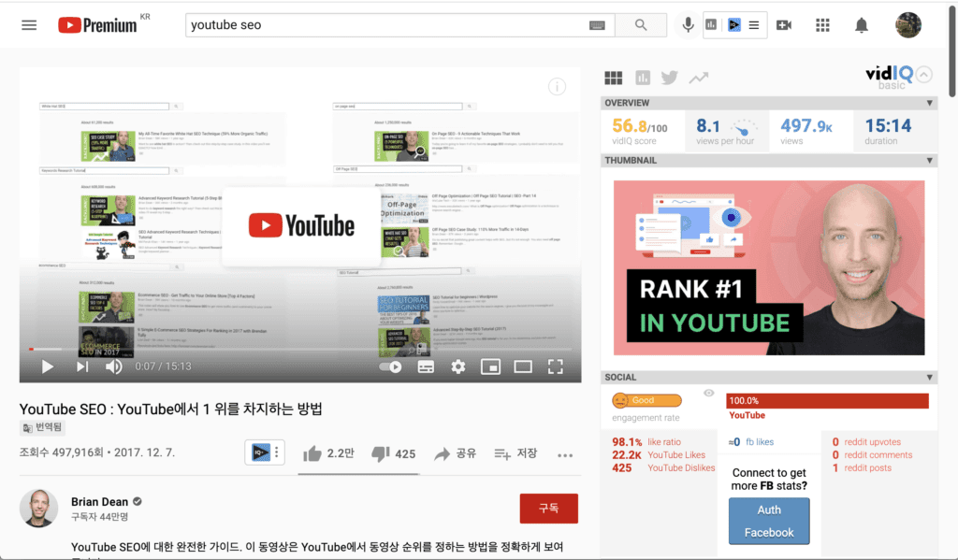Seek on the video progress bar
958x560 pixels.
[300, 349]
